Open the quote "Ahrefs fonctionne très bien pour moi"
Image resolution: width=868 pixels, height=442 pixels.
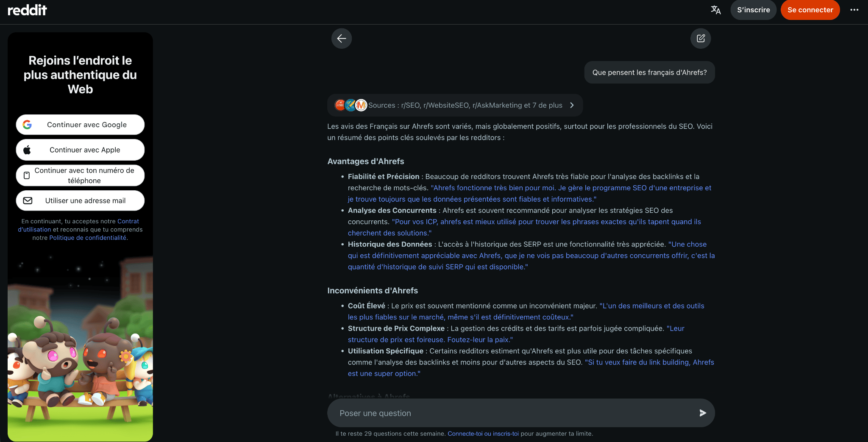[530, 193]
